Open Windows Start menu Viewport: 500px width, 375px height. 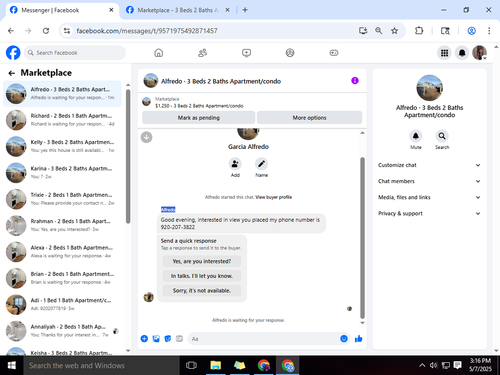(x=12, y=365)
